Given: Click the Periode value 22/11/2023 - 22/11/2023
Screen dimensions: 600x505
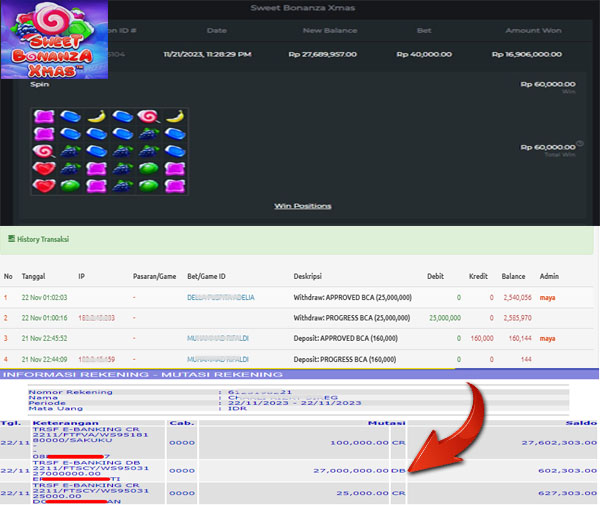Looking at the screenshot, I should pos(295,403).
